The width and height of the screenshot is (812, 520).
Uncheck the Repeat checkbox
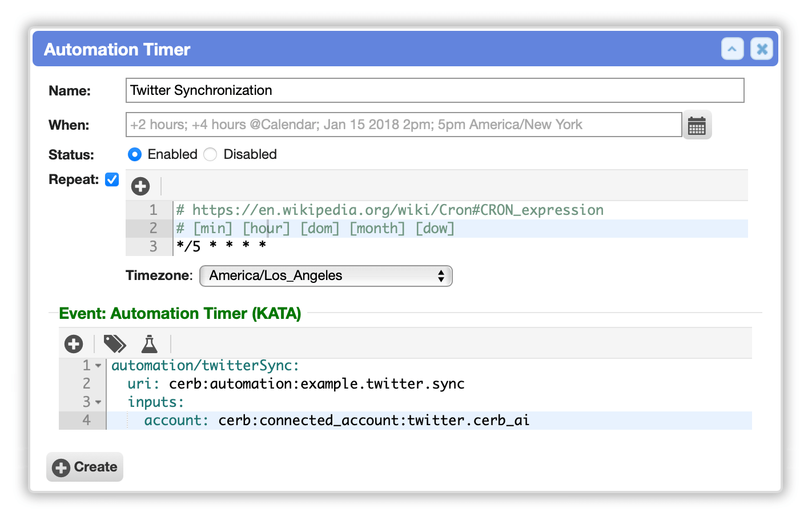112,179
